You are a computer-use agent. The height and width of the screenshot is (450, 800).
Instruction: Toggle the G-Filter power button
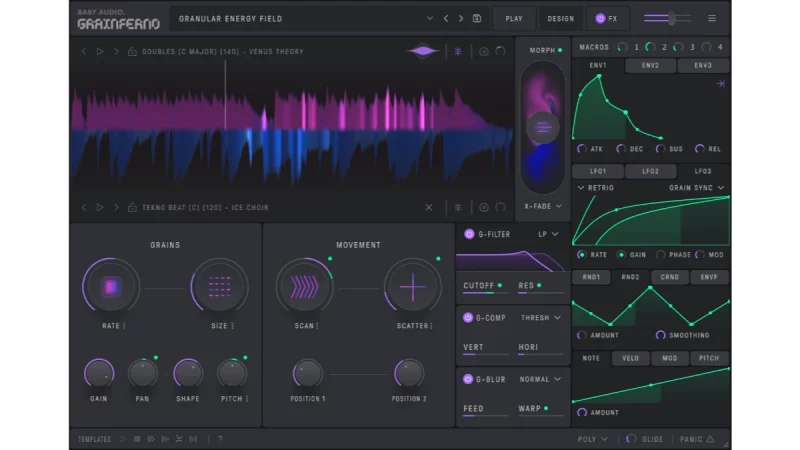coord(469,234)
